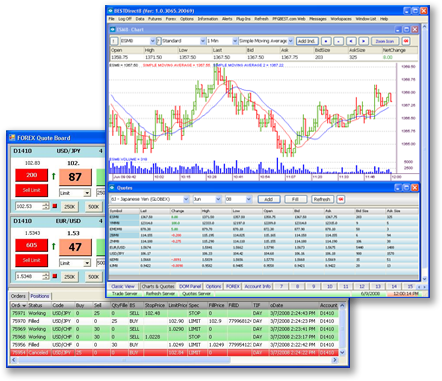Open the Alerts menu
Image resolution: width=442 pixels, height=381 pixels.
tap(227, 19)
